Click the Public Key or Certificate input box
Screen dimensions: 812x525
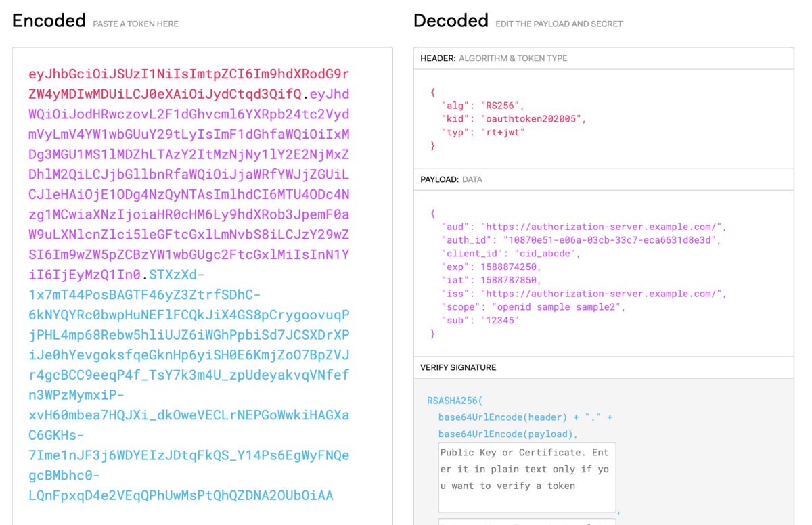point(527,478)
